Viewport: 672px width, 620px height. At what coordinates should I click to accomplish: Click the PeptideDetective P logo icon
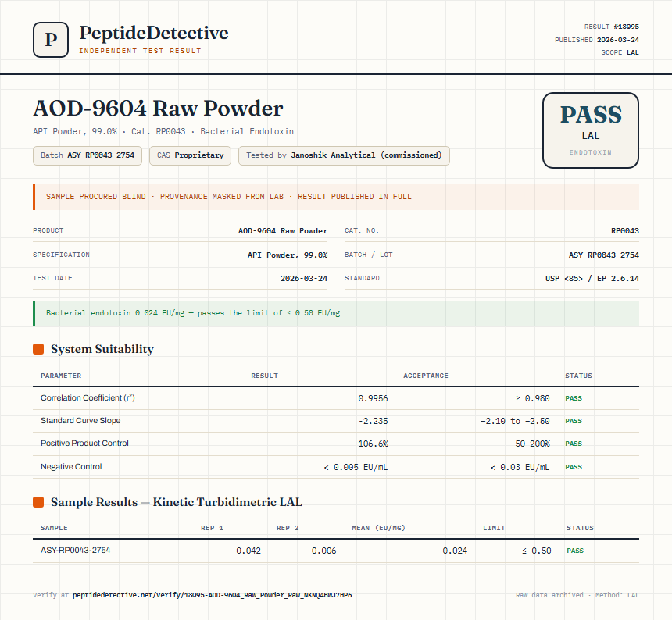[51, 40]
